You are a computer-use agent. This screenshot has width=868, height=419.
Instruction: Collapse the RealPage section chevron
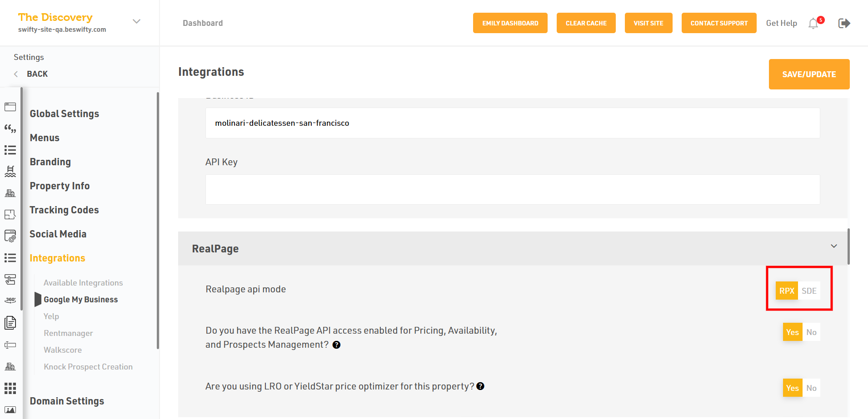pyautogui.click(x=834, y=246)
